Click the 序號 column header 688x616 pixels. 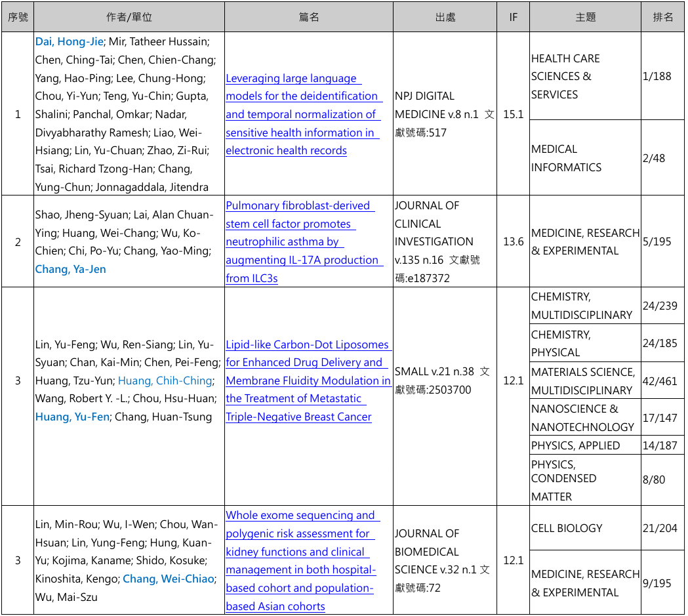(x=18, y=17)
